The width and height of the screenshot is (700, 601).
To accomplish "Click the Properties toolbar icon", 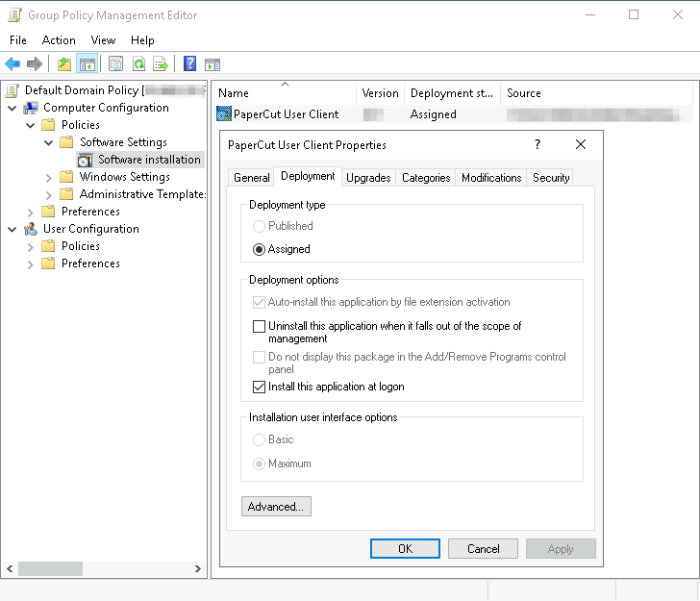I will 115,64.
